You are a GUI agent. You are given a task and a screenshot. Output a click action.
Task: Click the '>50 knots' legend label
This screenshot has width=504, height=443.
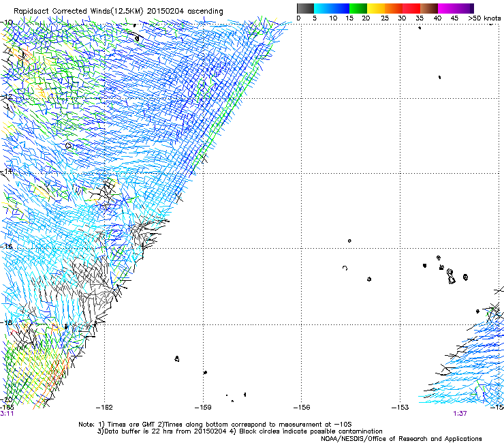point(484,18)
